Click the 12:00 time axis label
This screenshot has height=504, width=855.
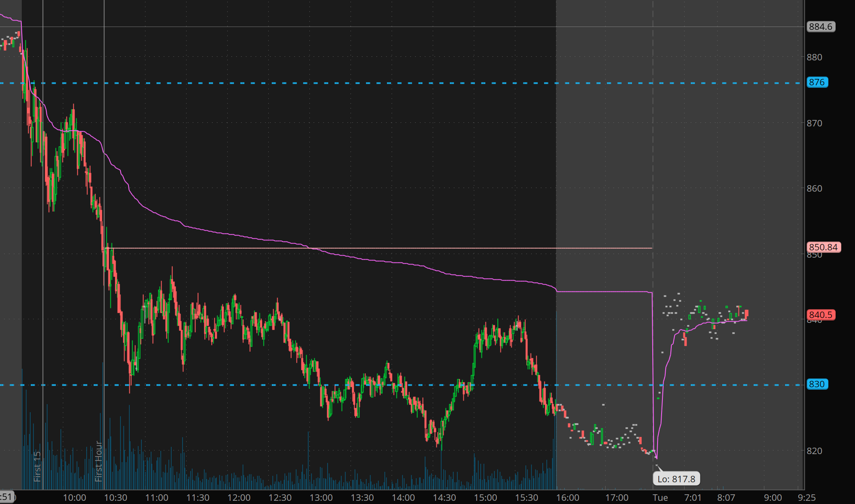[x=239, y=498]
